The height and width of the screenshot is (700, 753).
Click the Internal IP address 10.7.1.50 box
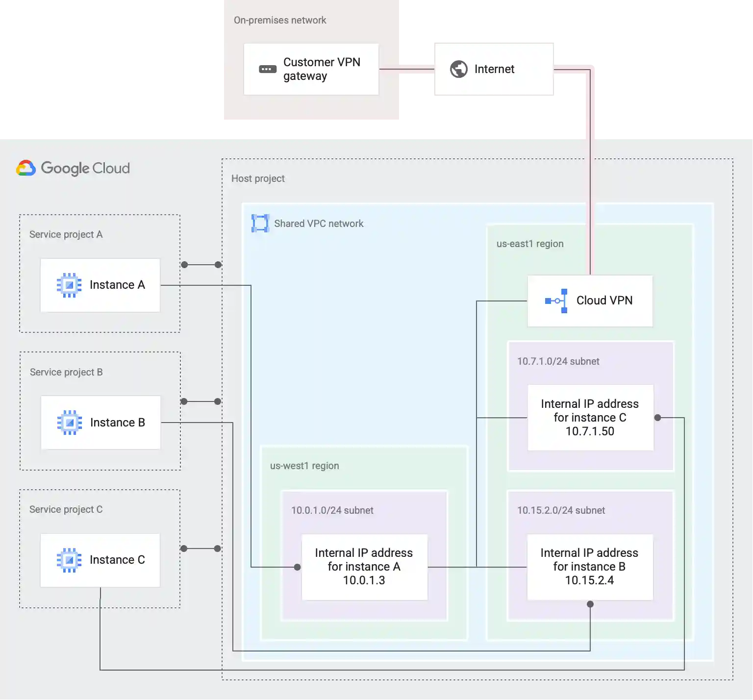point(591,418)
